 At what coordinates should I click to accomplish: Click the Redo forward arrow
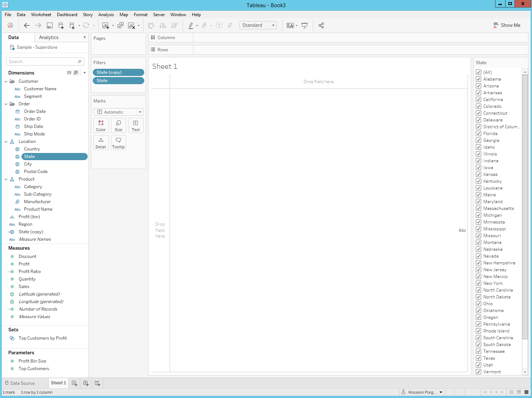point(38,25)
